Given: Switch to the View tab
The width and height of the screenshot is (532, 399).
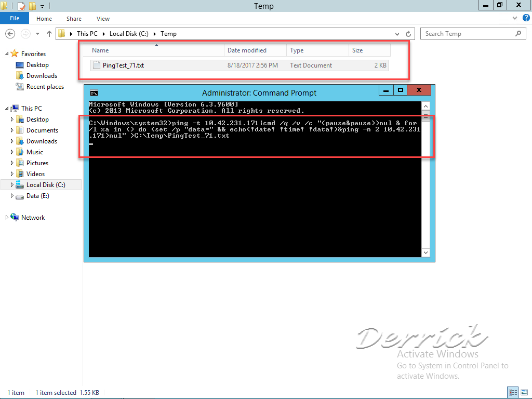Looking at the screenshot, I should [x=103, y=18].
